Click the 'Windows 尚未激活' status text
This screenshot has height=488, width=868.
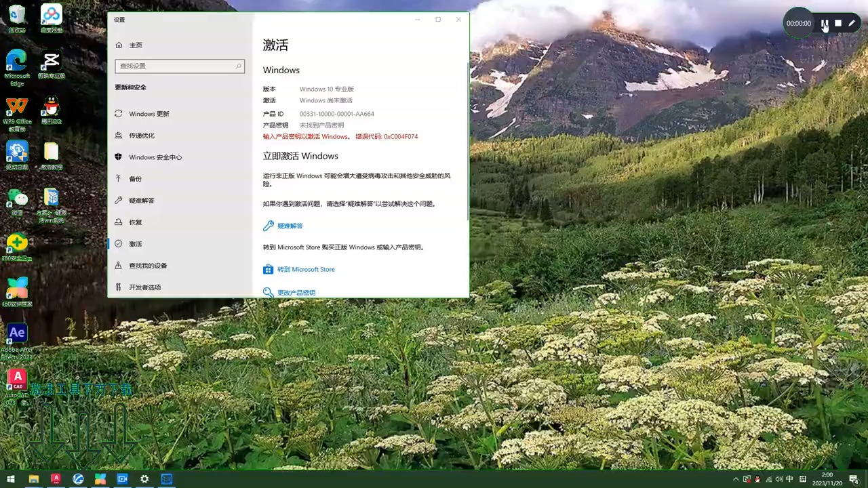326,100
